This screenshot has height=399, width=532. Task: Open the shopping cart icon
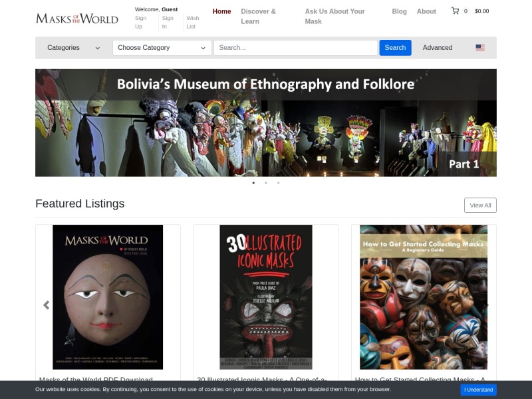(x=455, y=11)
